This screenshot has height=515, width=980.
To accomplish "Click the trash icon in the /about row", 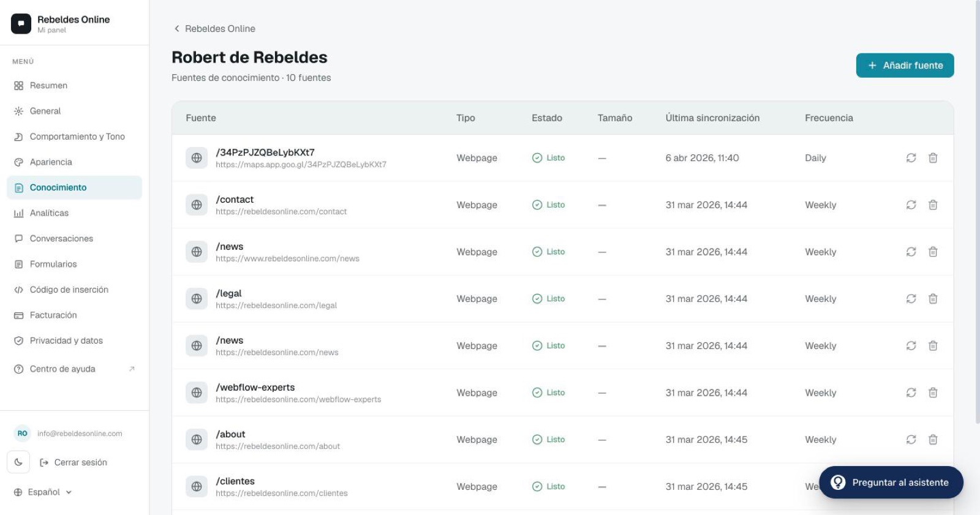I will pyautogui.click(x=933, y=440).
